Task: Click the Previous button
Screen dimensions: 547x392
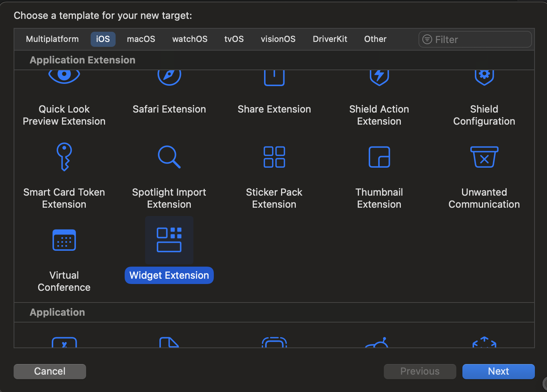Action: pyautogui.click(x=420, y=371)
